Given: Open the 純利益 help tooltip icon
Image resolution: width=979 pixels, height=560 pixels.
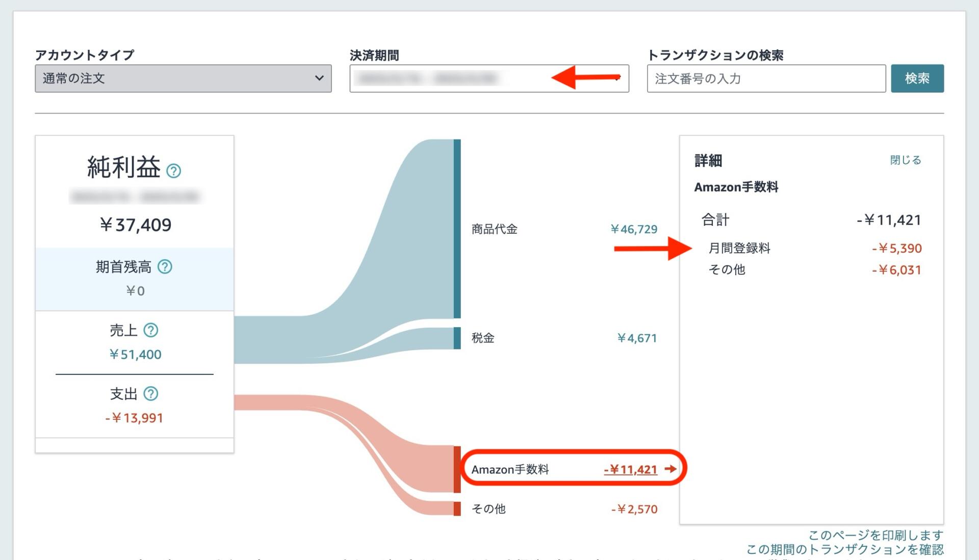Looking at the screenshot, I should pyautogui.click(x=175, y=170).
